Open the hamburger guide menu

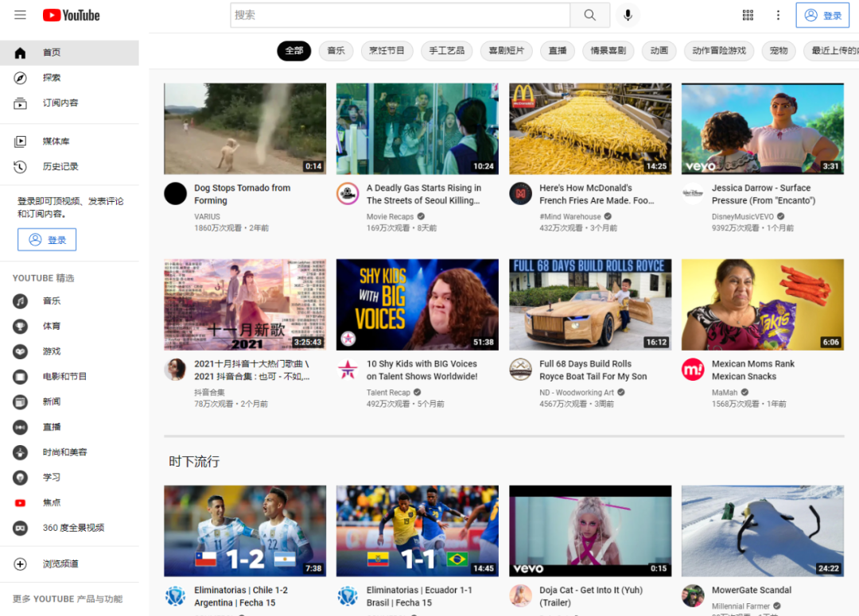pyautogui.click(x=20, y=15)
